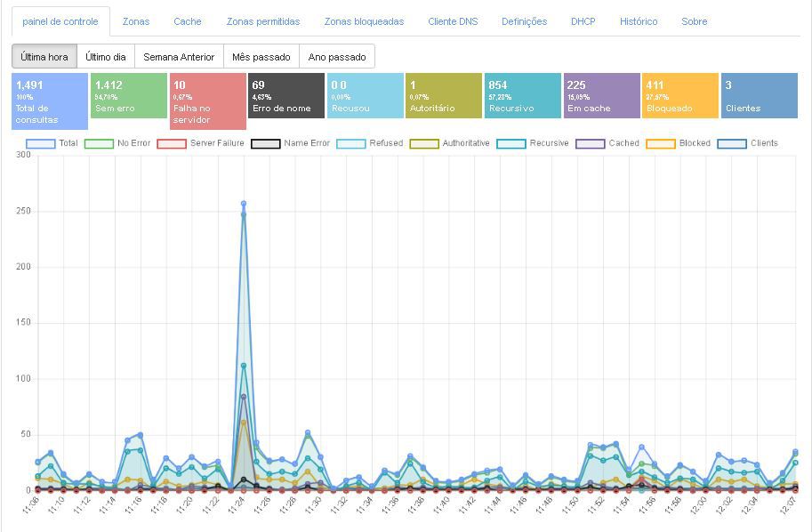This screenshot has width=812, height=532.
Task: Click the peak data point at 11:24
Action: point(244,204)
